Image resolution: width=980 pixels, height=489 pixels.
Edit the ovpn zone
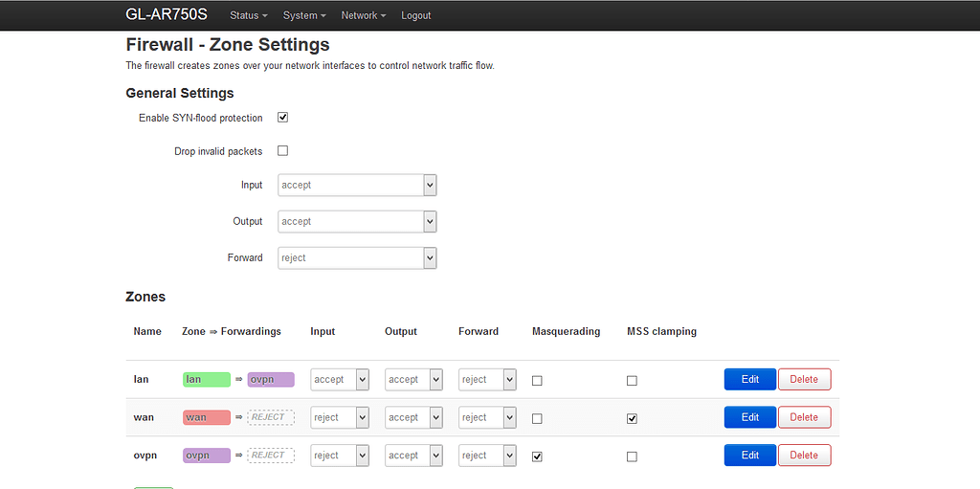pos(749,456)
